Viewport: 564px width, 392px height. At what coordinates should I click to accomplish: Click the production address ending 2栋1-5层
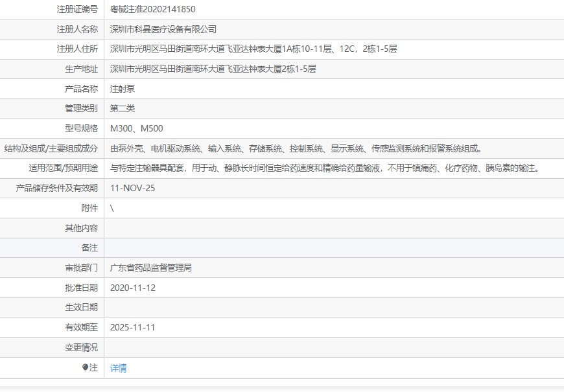[213, 69]
